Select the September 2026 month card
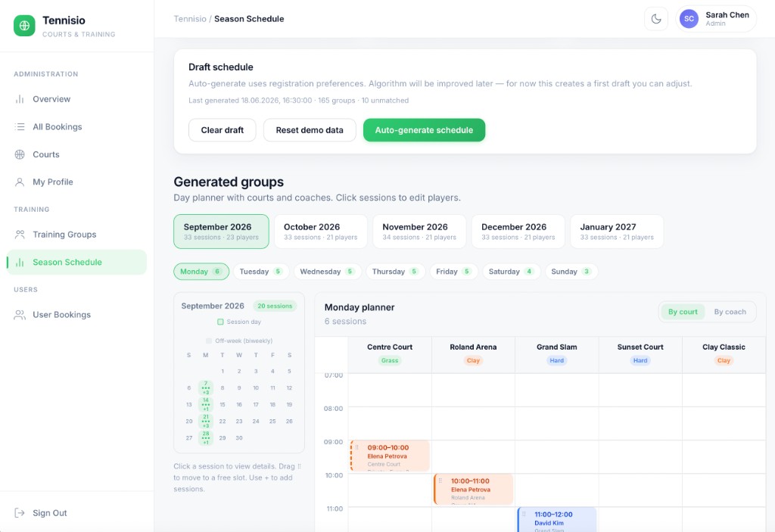Screen dimensions: 775x532 pos(222,232)
